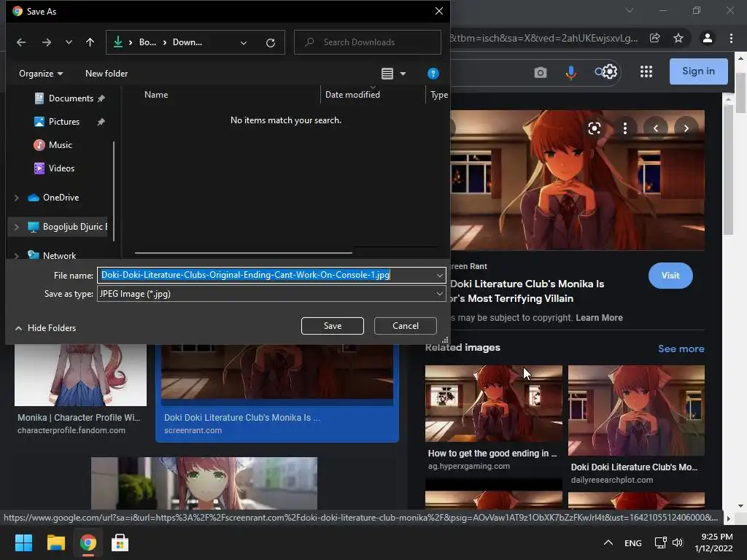Viewport: 747px width, 560px height.
Task: Create a New folder
Action: [107, 74]
